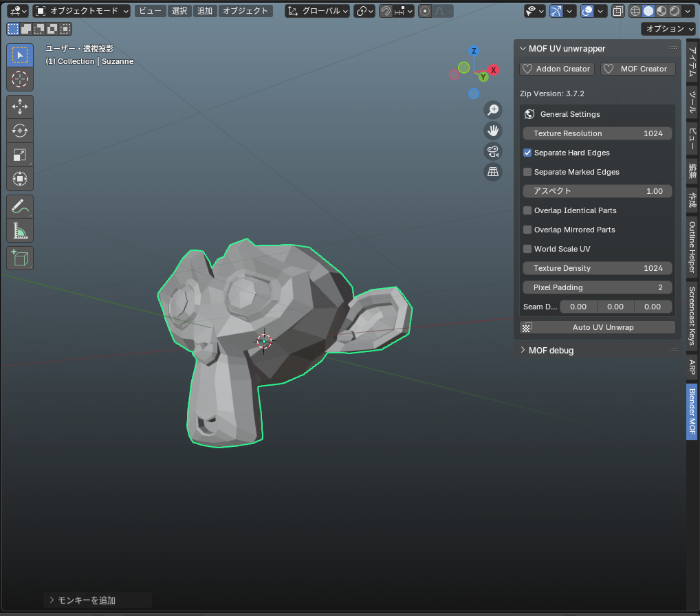Click the X axis on navigation gizmo

[493, 69]
